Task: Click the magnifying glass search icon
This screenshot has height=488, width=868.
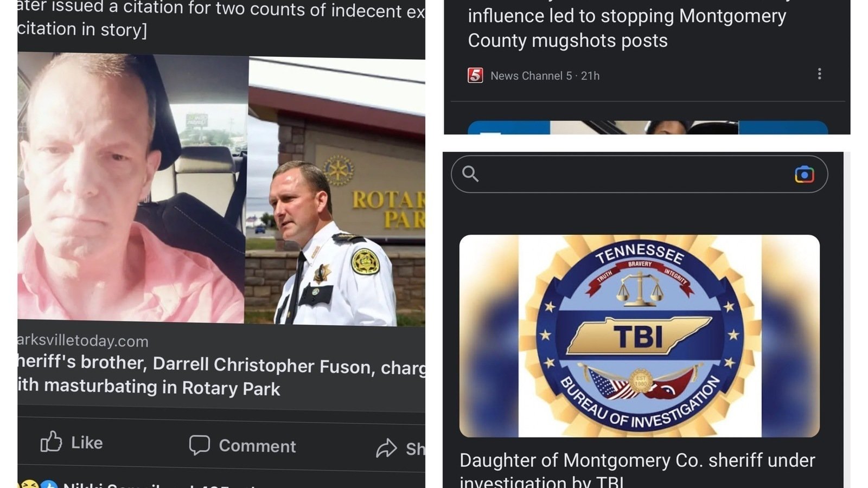Action: coord(470,174)
